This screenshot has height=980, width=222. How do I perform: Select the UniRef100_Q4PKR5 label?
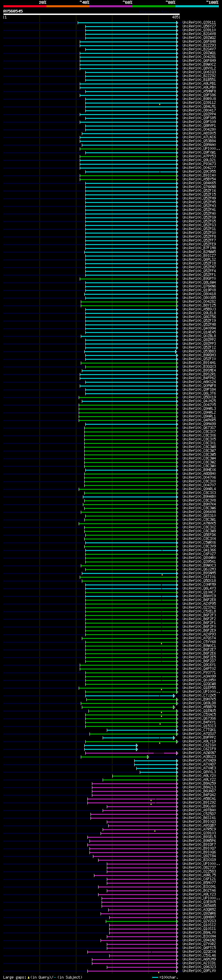click(199, 420)
